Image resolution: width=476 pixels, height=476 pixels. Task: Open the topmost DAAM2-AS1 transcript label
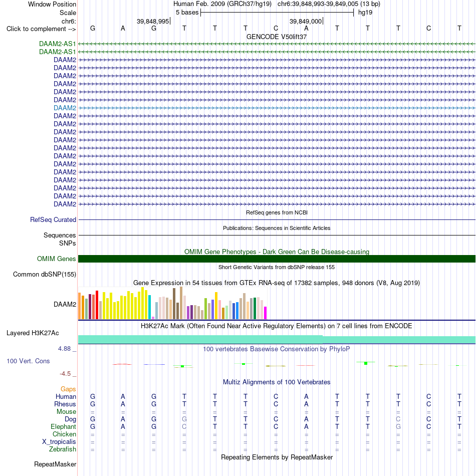[58, 44]
